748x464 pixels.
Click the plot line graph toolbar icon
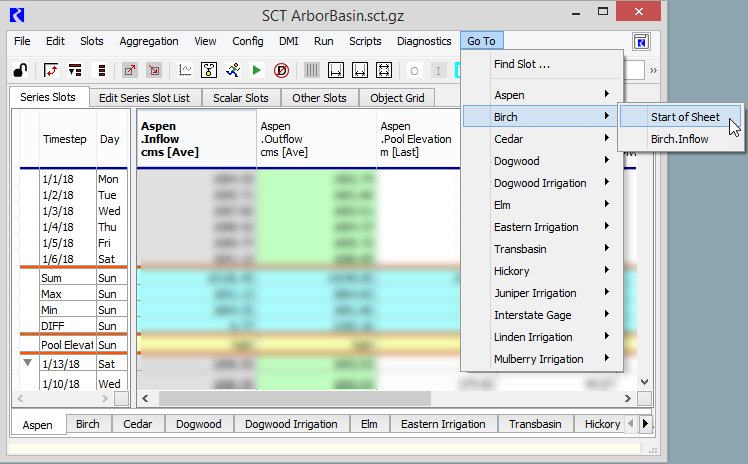point(185,71)
